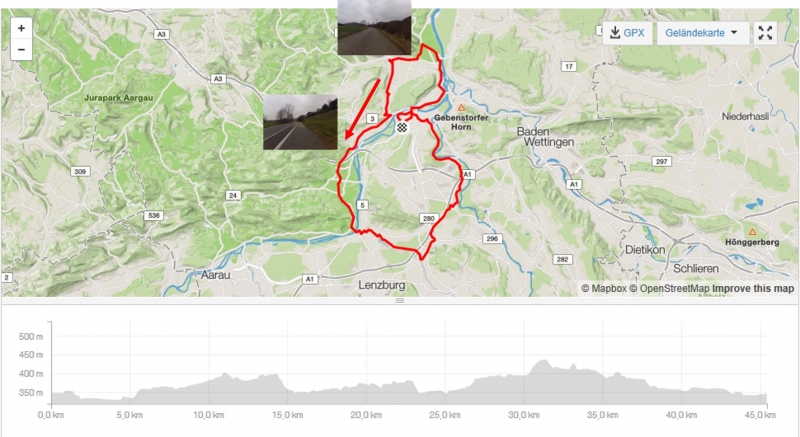The image size is (800, 437).
Task: Click elevation profile peak near 31 km
Action: pyautogui.click(x=542, y=363)
